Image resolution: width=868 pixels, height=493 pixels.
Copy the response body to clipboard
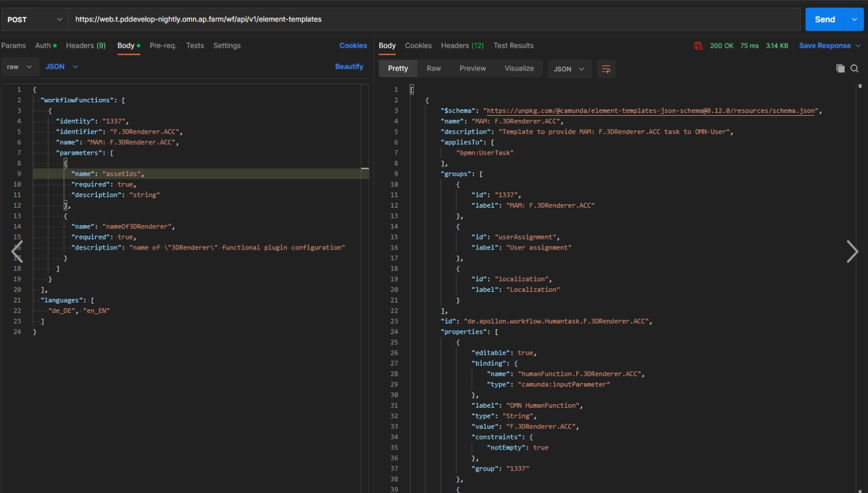[840, 69]
